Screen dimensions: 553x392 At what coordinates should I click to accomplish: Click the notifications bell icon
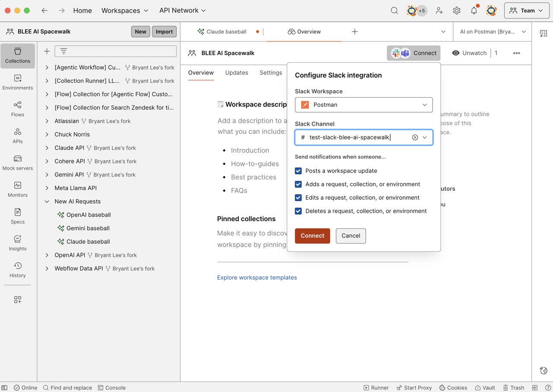point(474,11)
